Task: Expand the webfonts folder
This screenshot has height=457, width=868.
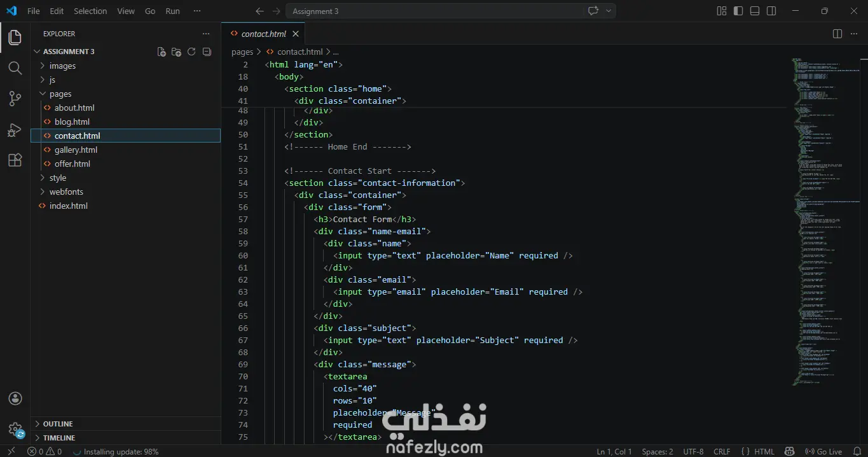Action: coord(126,192)
